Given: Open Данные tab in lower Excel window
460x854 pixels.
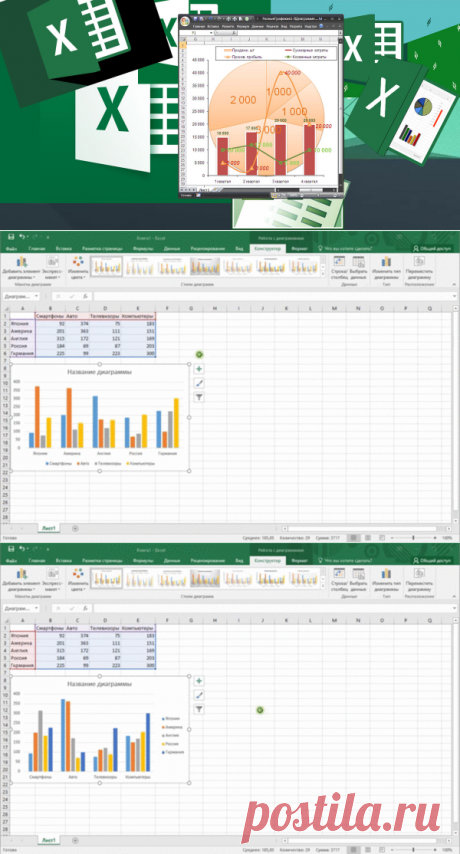Looking at the screenshot, I should pyautogui.click(x=172, y=560).
